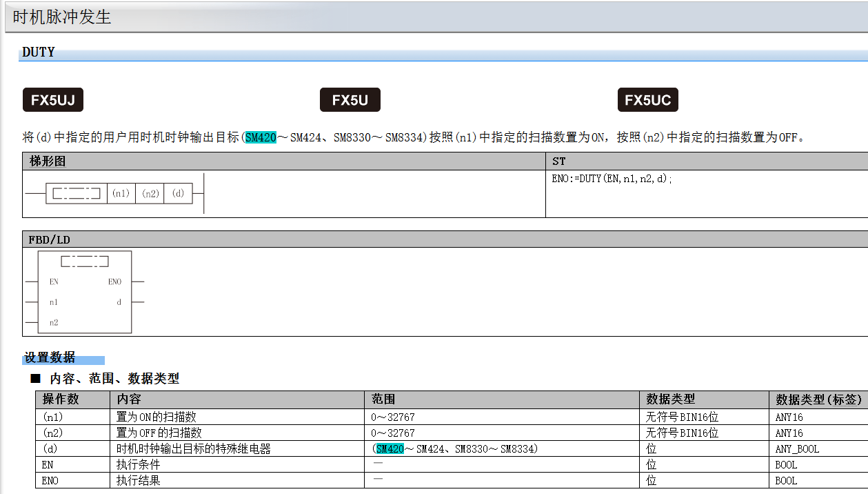The height and width of the screenshot is (494, 868).
Task: Click the (n1) operand in ladder diagram
Action: (x=121, y=193)
